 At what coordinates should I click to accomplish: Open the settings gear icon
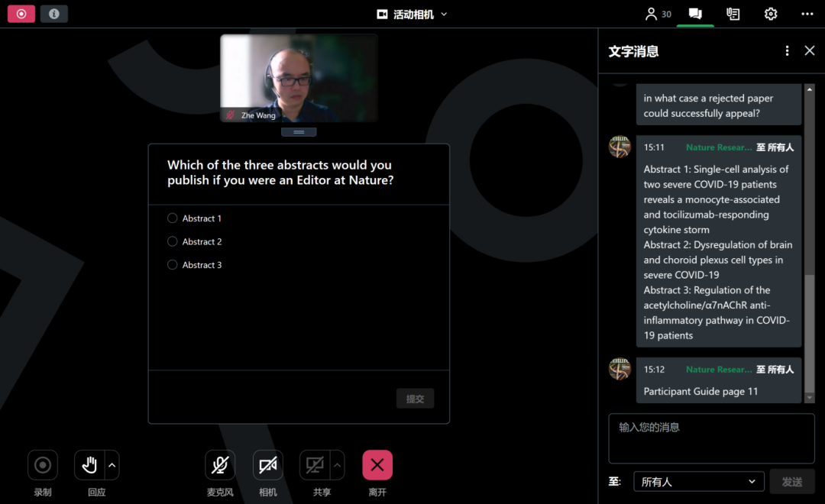click(771, 14)
